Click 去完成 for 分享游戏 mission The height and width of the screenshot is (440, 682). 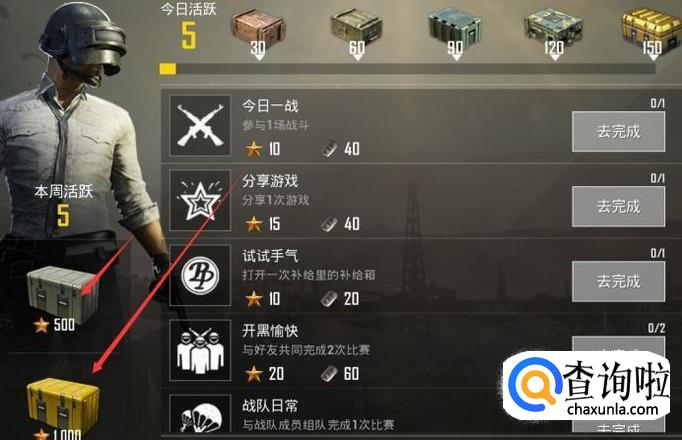(618, 207)
